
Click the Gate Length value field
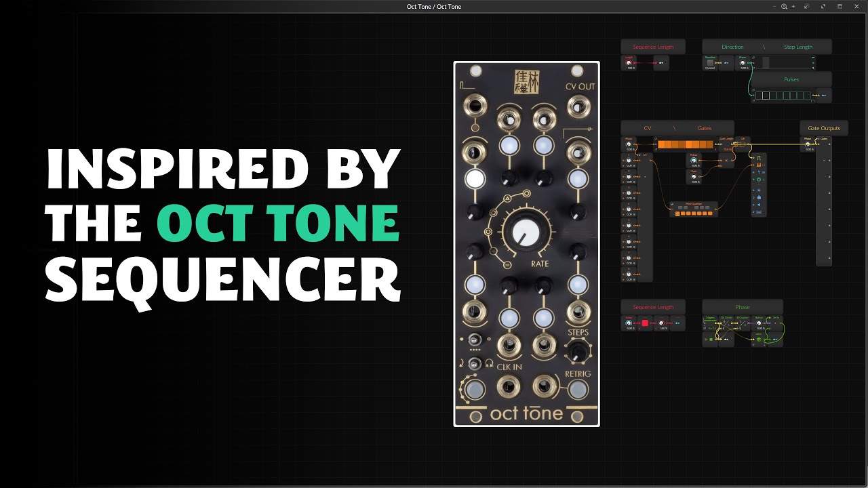point(727,149)
